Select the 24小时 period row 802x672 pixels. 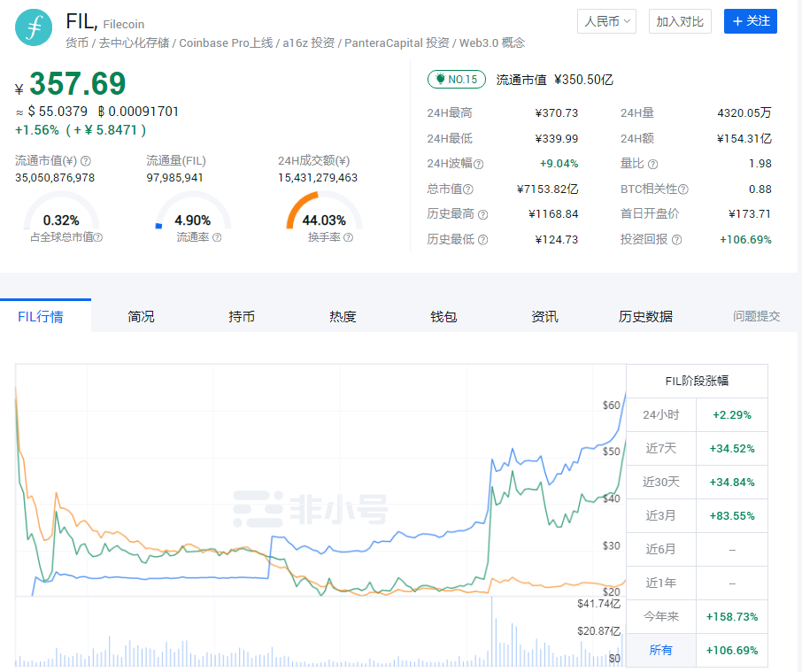click(698, 414)
